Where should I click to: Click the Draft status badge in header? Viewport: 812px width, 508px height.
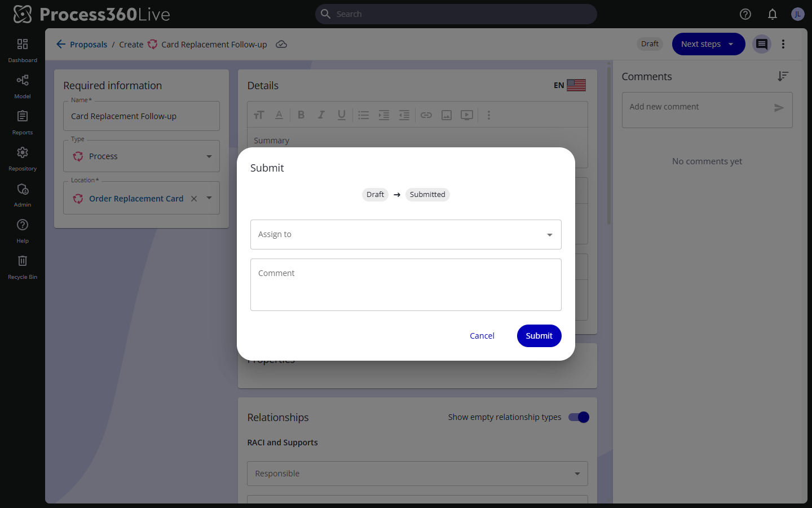650,44
